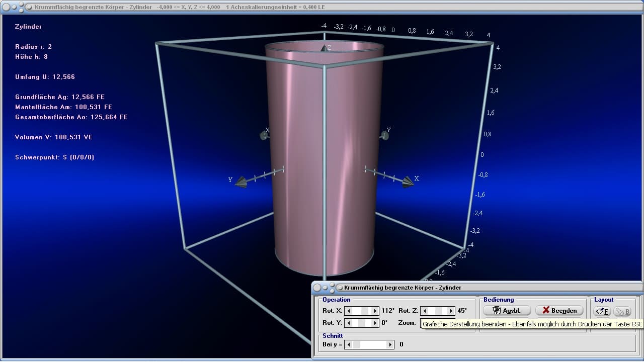Click the 'Zoom:' label

[407, 323]
